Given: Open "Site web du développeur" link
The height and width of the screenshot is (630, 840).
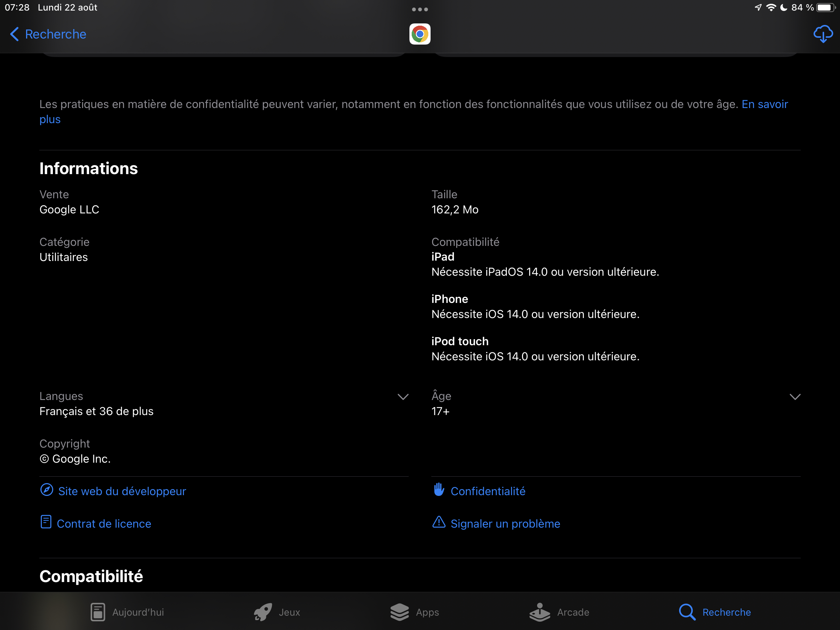Looking at the screenshot, I should point(122,491).
